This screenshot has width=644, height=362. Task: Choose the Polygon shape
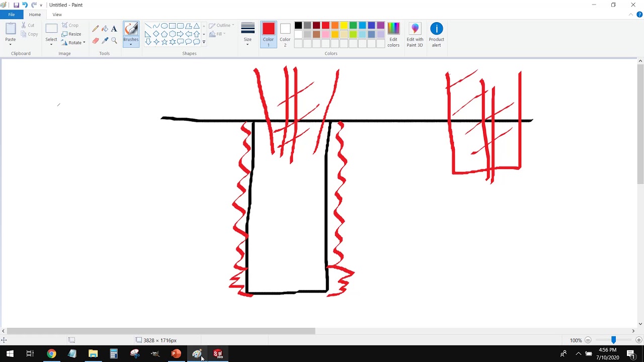(x=188, y=26)
